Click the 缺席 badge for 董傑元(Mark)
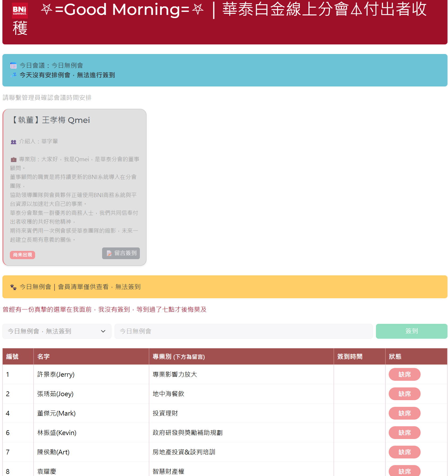Screen dimensions: 448x476 [405, 413]
